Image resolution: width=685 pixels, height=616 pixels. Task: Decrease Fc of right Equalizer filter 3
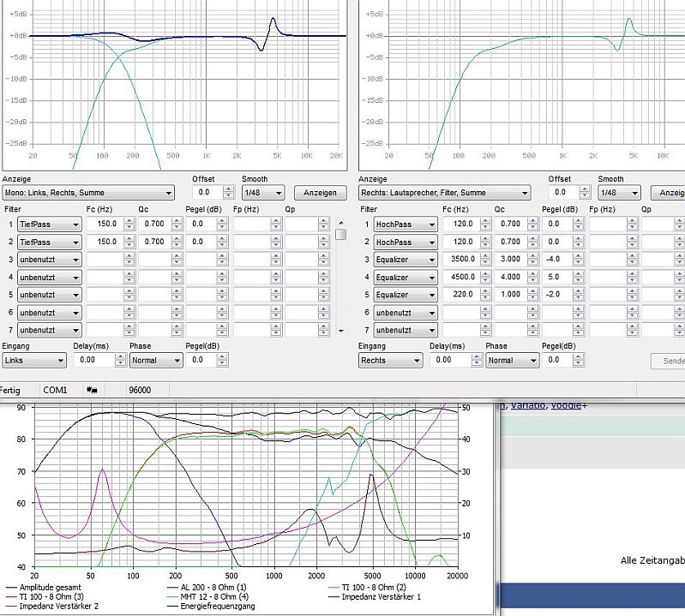(x=486, y=262)
